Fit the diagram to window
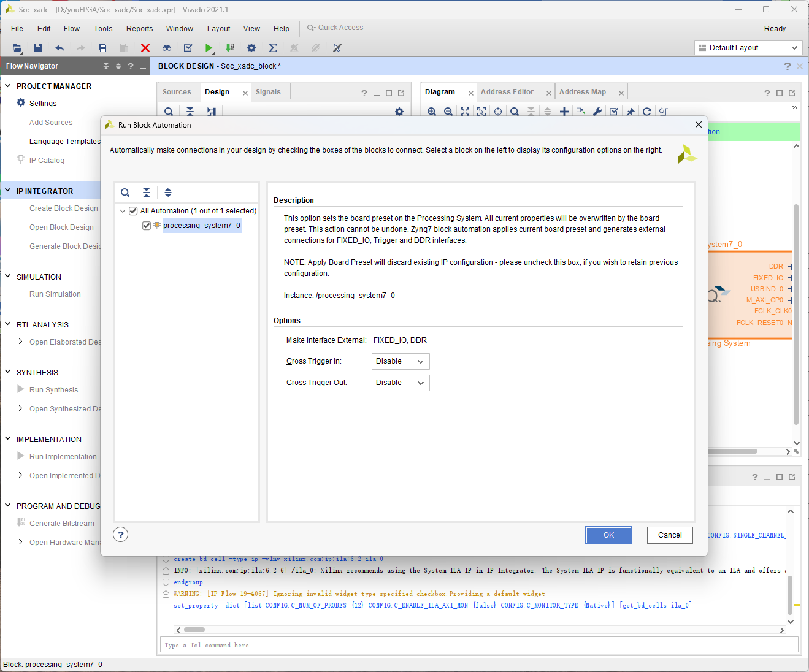 pos(465,112)
